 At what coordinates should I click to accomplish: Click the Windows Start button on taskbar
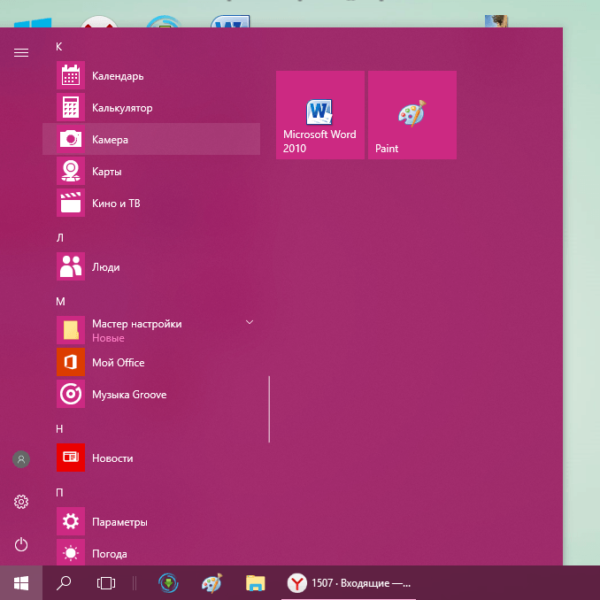(21, 583)
